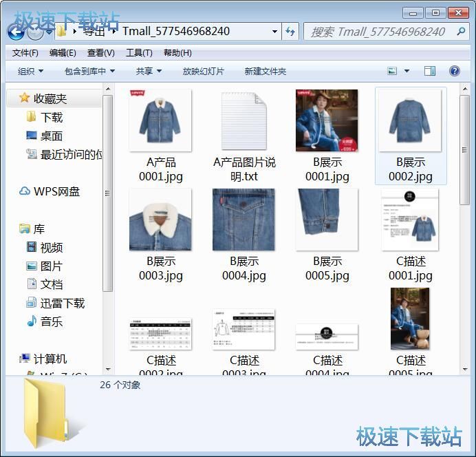Select C描述0004.jpg thumbnail
This screenshot has width=476, height=457.
pyautogui.click(x=327, y=337)
